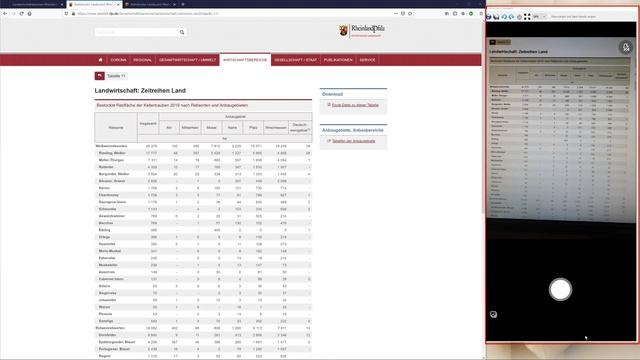Open the browser library icon

coord(447,13)
